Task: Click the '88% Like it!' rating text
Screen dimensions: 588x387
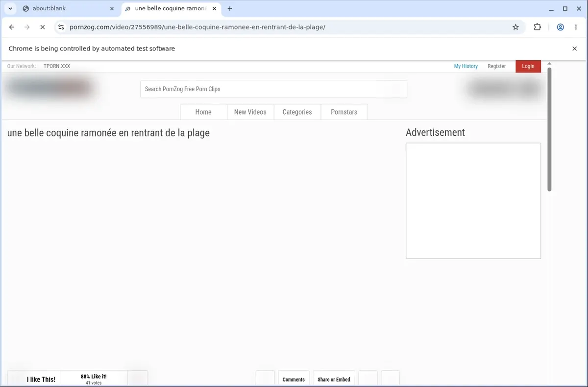Action: click(94, 377)
